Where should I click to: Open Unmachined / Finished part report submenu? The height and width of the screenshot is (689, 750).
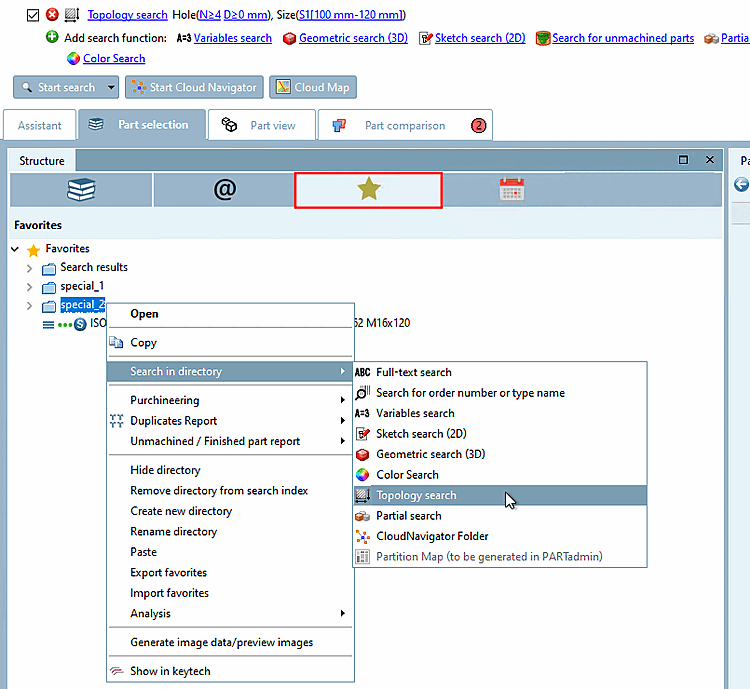[230, 441]
